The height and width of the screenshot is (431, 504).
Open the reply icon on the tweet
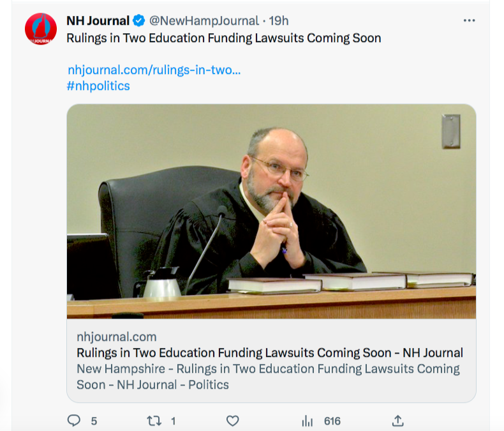[x=75, y=421]
